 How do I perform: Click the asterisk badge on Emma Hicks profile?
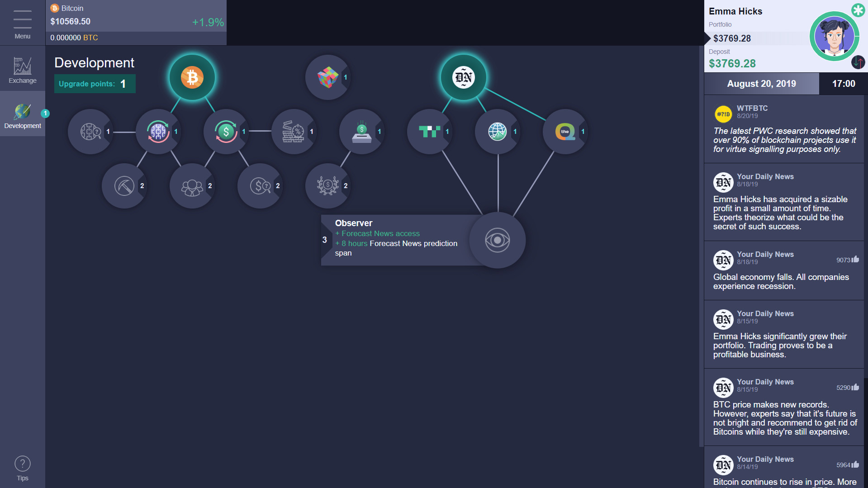coord(858,10)
